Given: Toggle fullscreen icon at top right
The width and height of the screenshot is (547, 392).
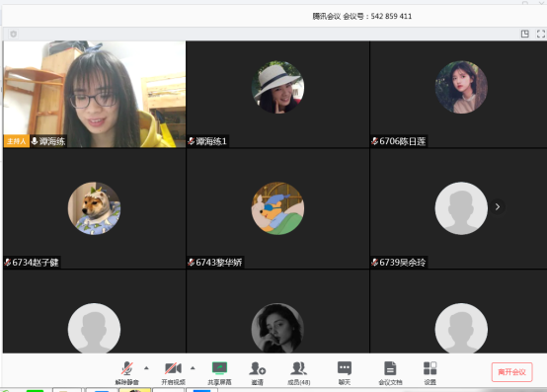Looking at the screenshot, I should tap(540, 34).
